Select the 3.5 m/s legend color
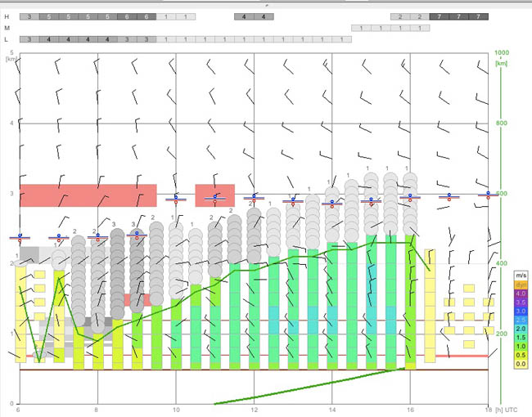 pyautogui.click(x=520, y=302)
